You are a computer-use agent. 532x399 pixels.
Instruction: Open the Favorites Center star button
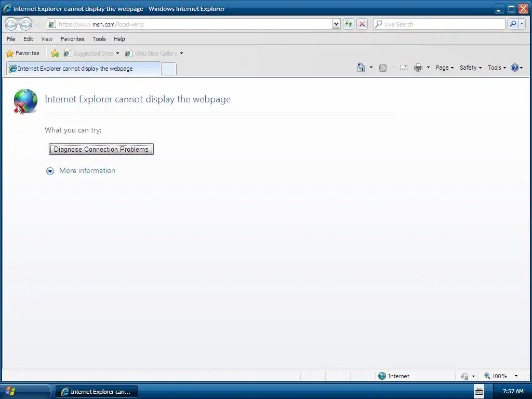click(23, 54)
